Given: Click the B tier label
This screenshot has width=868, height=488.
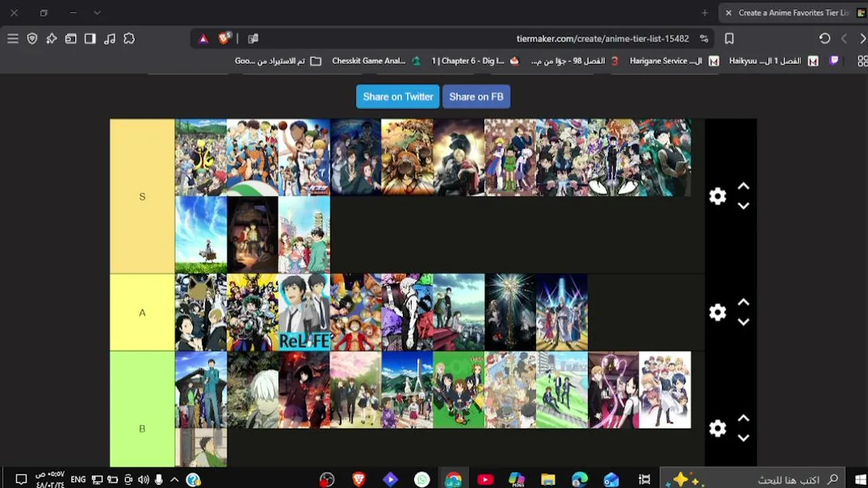Looking at the screenshot, I should (142, 428).
